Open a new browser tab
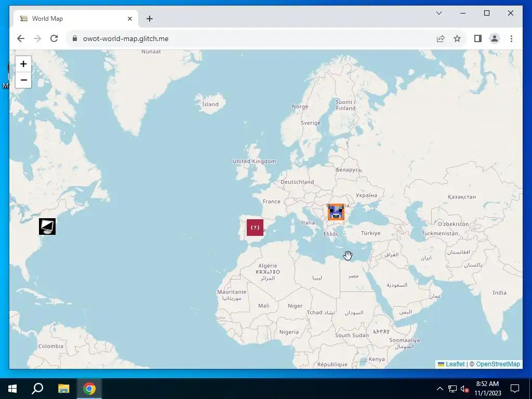 (x=150, y=19)
